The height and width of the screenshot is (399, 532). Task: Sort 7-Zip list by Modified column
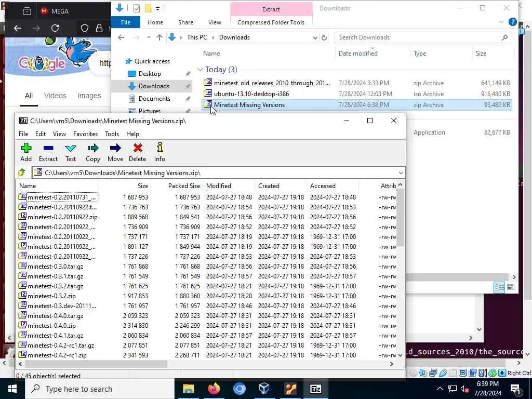tap(219, 186)
